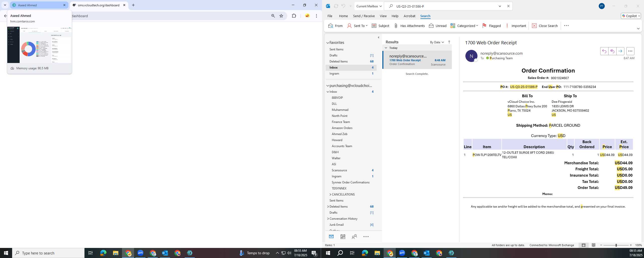The width and height of the screenshot is (644, 258).
Task: Open the File menu
Action: [330, 16]
